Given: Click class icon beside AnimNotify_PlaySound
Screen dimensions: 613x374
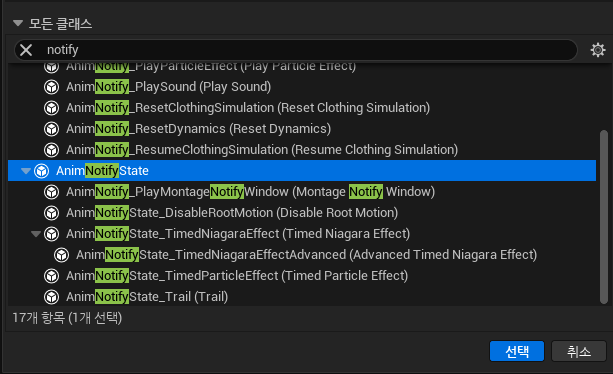Looking at the screenshot, I should [x=51, y=87].
